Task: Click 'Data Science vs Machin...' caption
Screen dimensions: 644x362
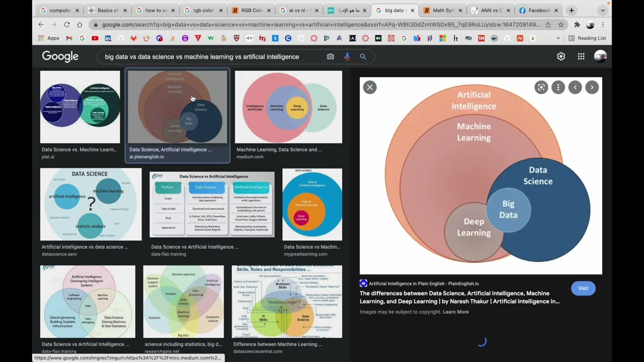Action: 312,247
